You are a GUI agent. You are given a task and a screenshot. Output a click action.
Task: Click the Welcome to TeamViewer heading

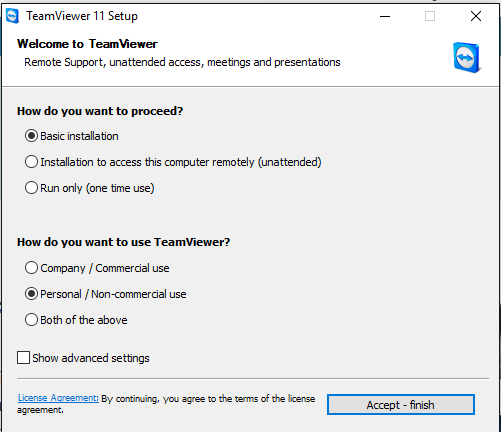(87, 44)
